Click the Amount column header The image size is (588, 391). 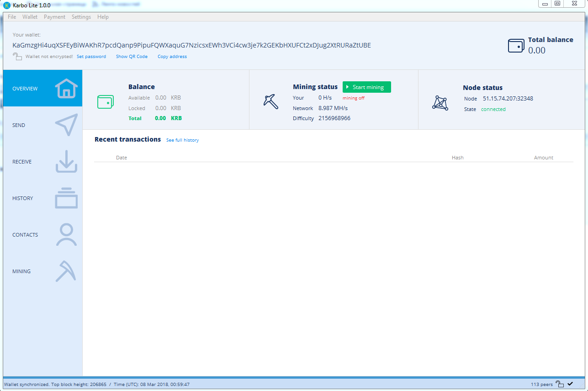[x=544, y=158]
